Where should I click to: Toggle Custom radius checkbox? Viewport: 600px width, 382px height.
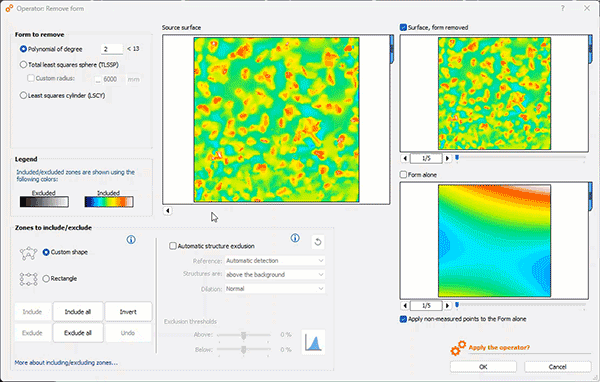coord(31,78)
